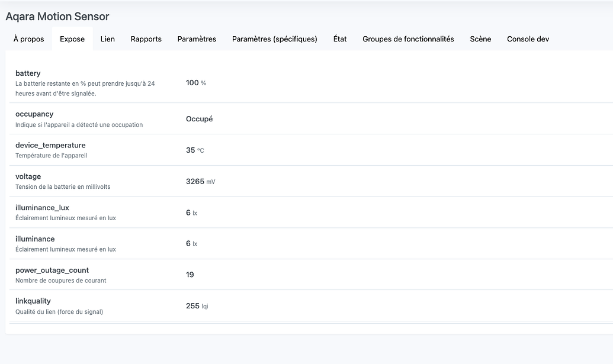613x364 pixels.
Task: Open Groupes de fonctionnalités tab
Action: [x=408, y=39]
